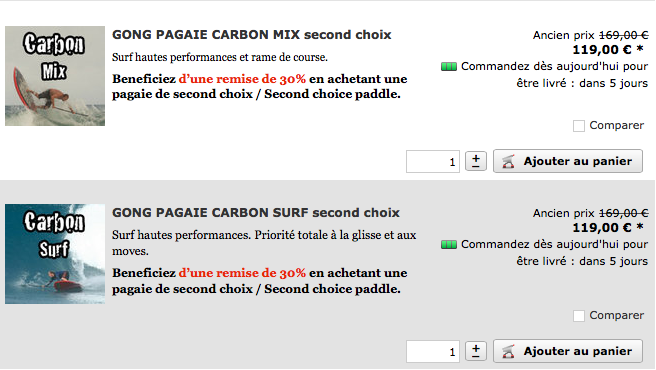
Task: Click red 30% discount text under Carbon Mix
Action: point(242,79)
